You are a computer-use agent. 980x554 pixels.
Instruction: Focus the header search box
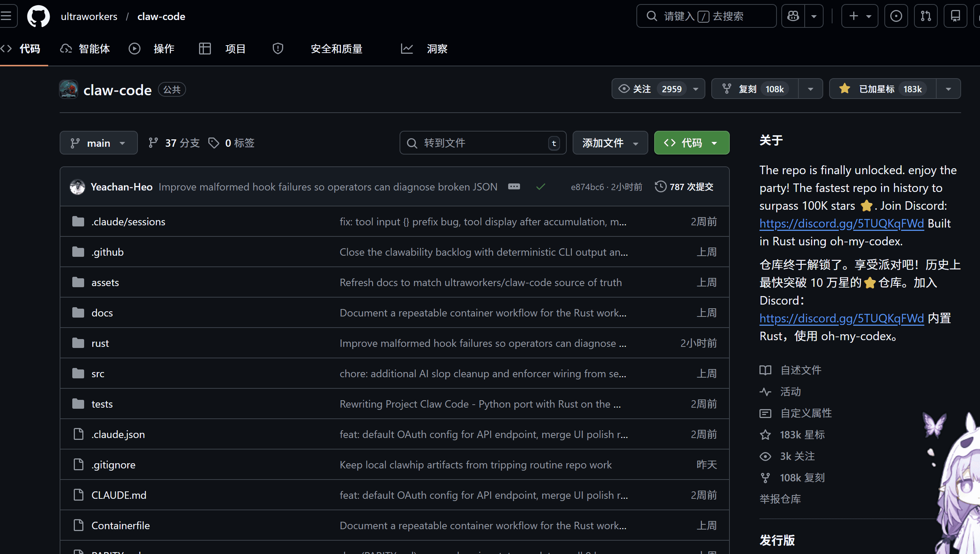pos(706,16)
